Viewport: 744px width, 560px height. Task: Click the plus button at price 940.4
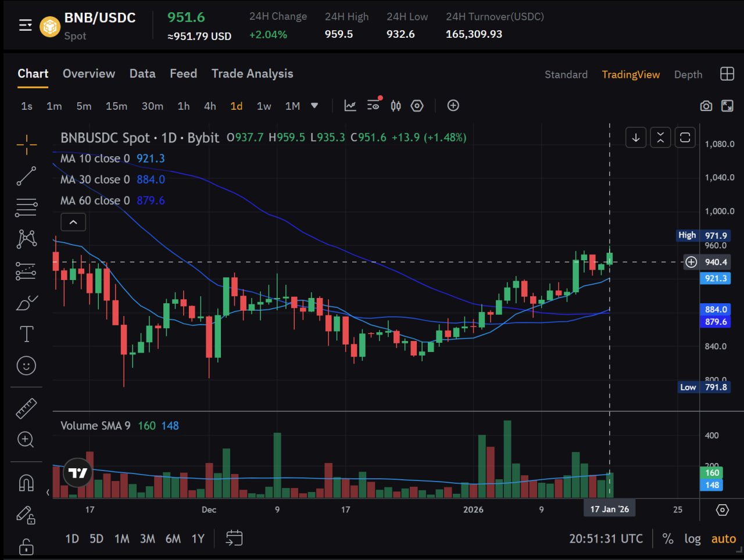[691, 262]
